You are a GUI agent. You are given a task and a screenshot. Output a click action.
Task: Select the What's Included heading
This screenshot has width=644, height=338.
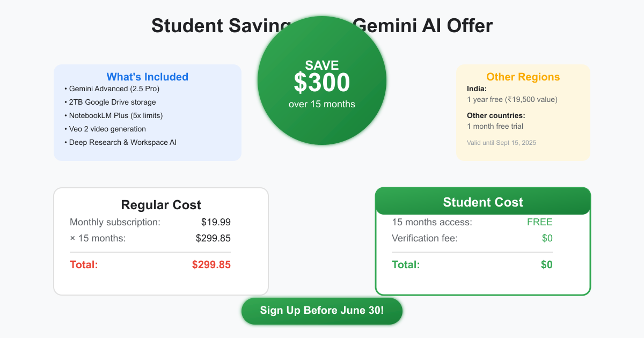click(x=148, y=77)
